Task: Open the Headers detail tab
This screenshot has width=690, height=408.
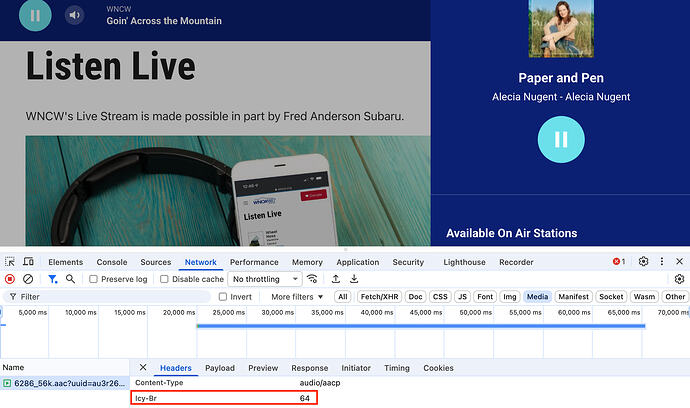Action: tap(176, 368)
